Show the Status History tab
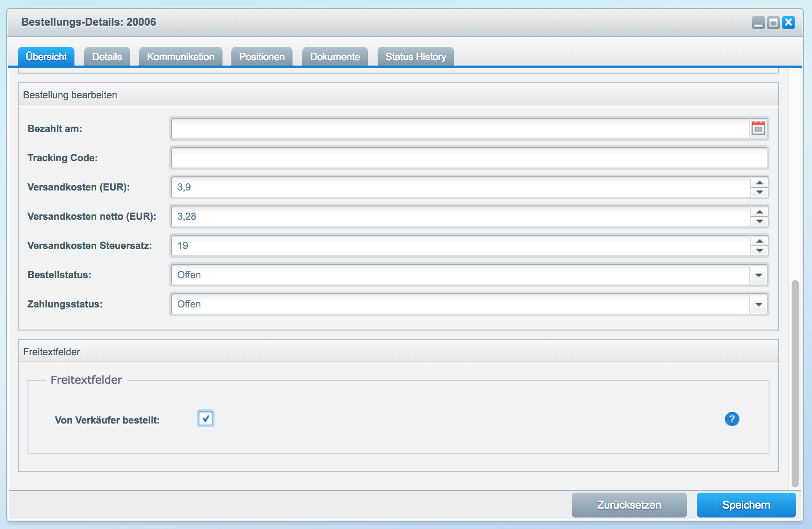 416,57
